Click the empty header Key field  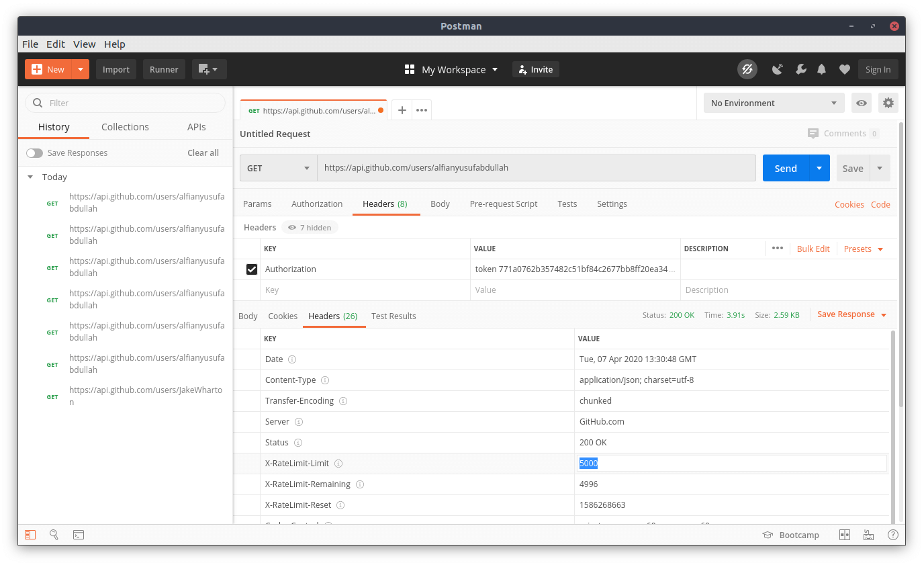click(365, 290)
